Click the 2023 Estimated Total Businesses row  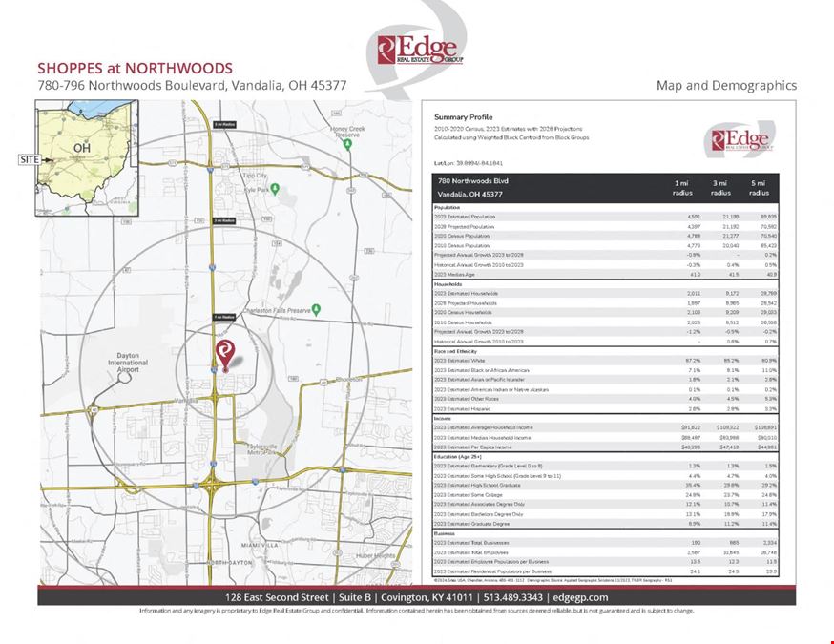pyautogui.click(x=606, y=543)
